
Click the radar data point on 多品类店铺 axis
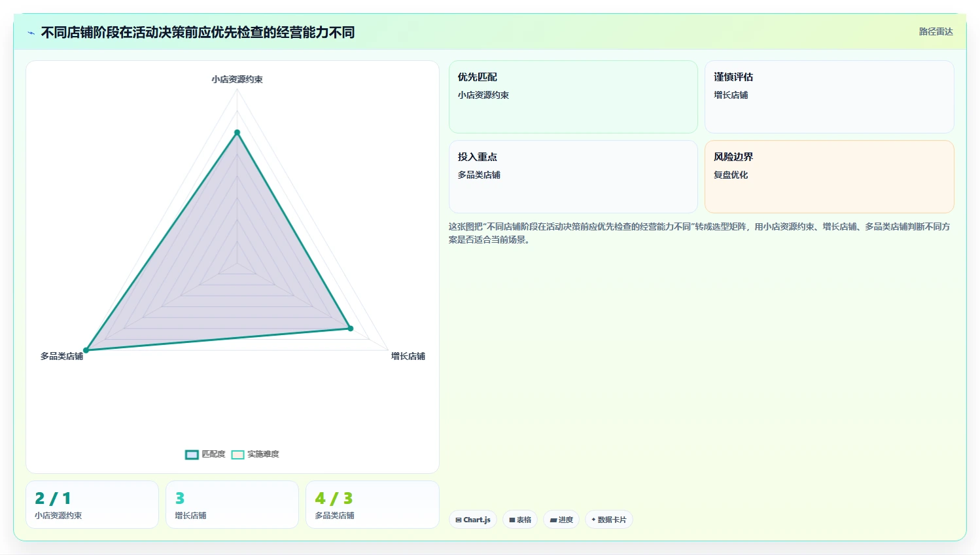click(86, 351)
